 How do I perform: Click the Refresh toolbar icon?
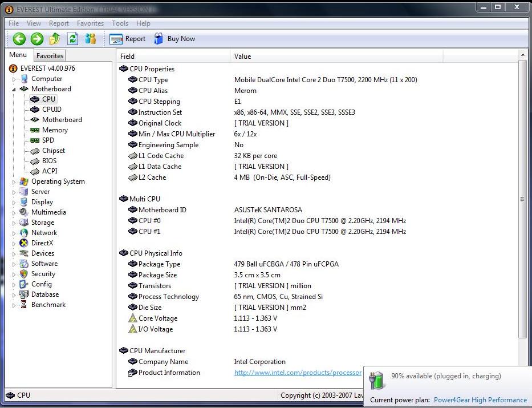coord(72,39)
